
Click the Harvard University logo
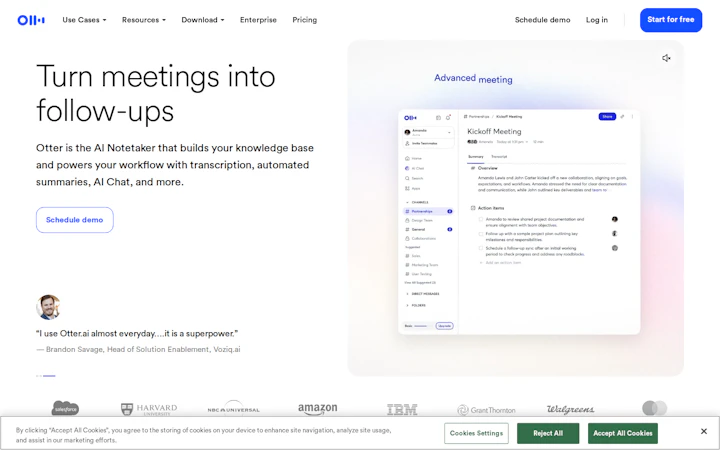coord(149,409)
